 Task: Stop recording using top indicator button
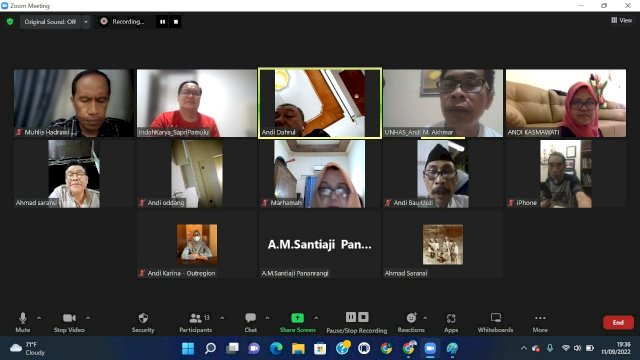[x=176, y=22]
